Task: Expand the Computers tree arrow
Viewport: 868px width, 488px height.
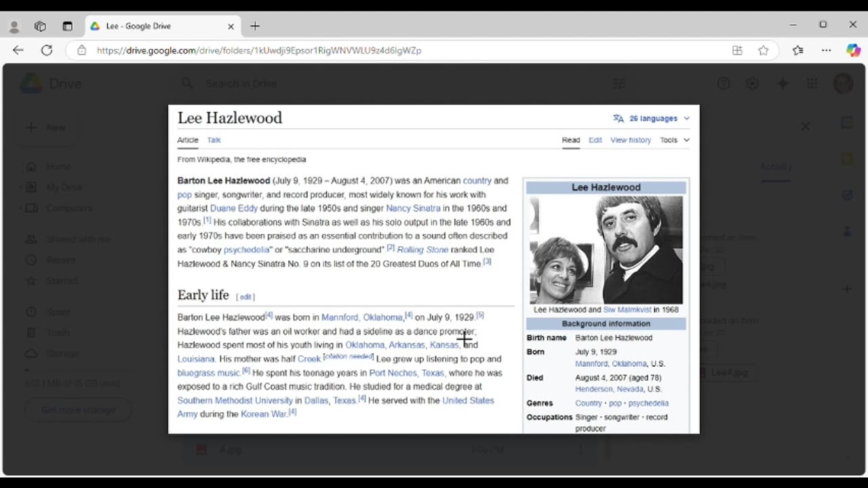Action: [x=20, y=208]
